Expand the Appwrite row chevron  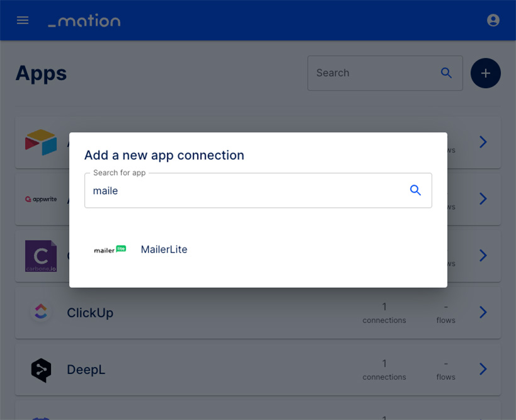(x=483, y=198)
